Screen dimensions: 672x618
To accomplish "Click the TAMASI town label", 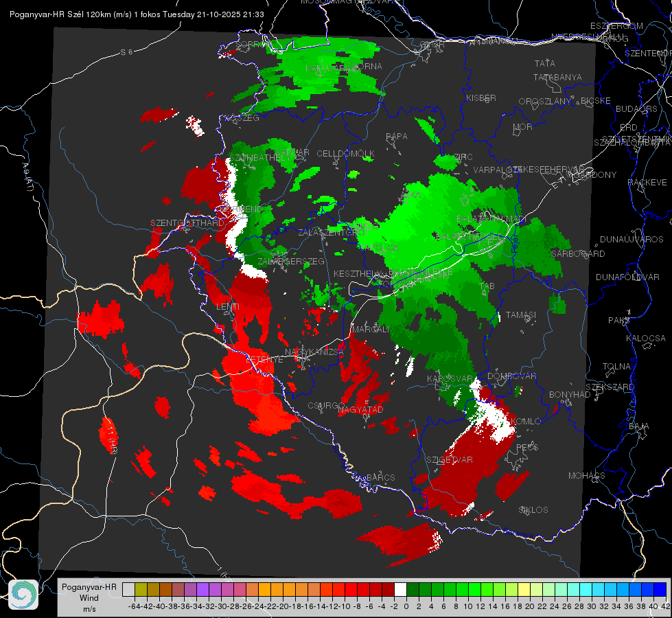I will (521, 315).
